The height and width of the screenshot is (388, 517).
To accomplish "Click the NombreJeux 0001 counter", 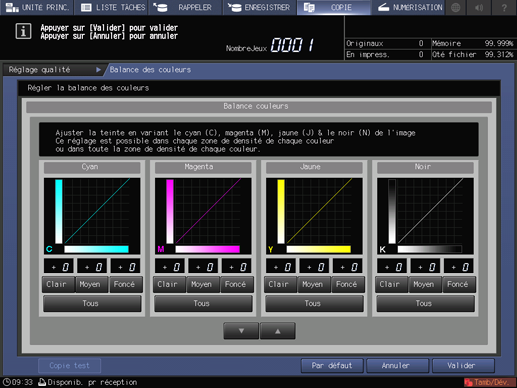I will tap(270, 45).
